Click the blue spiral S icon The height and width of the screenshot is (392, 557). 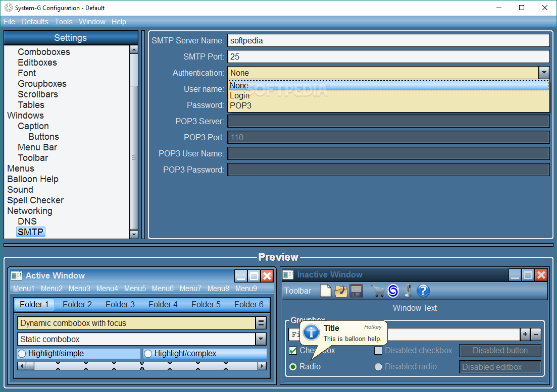click(393, 291)
